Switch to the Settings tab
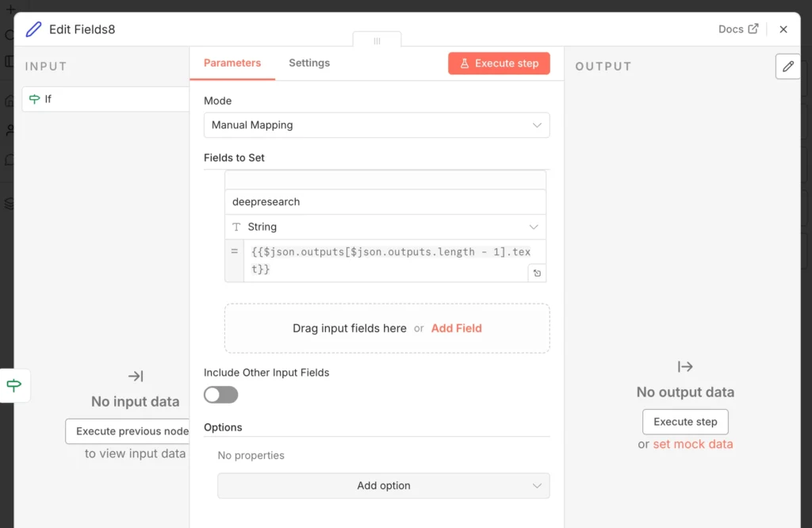 tap(309, 63)
